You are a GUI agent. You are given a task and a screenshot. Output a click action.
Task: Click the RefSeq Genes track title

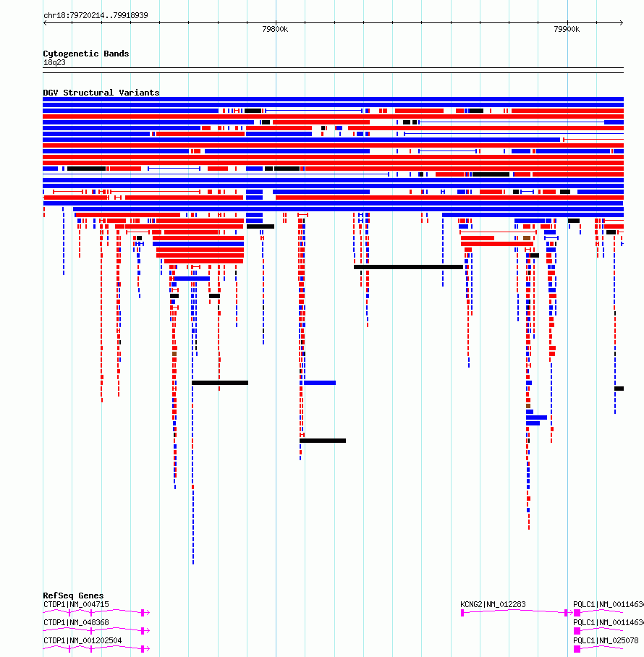click(73, 595)
